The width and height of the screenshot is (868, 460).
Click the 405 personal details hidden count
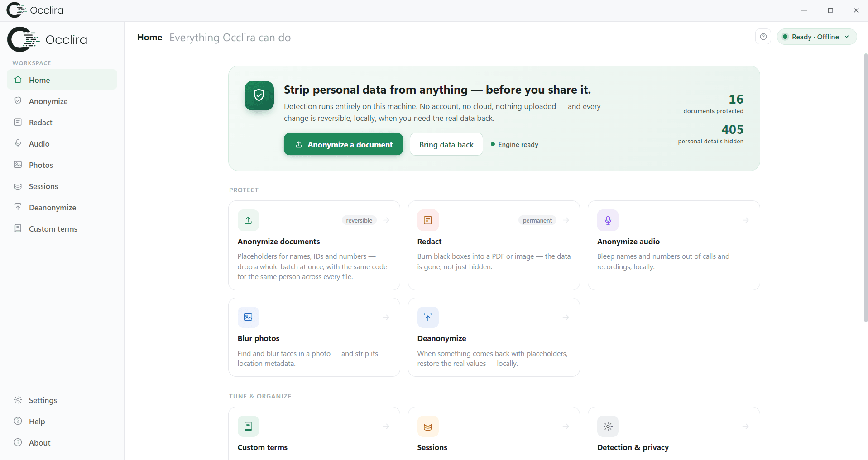(711, 134)
